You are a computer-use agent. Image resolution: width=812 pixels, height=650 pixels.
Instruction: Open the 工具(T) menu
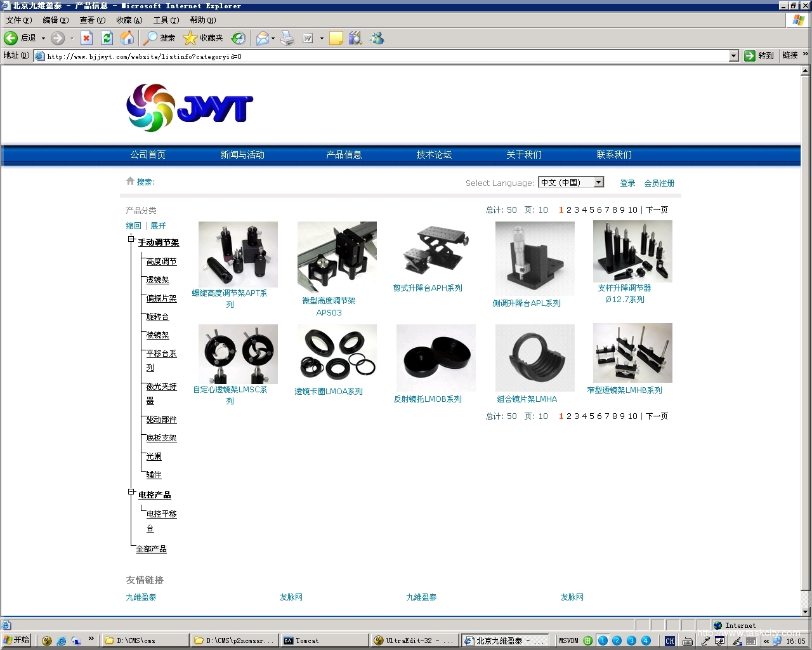coord(166,20)
